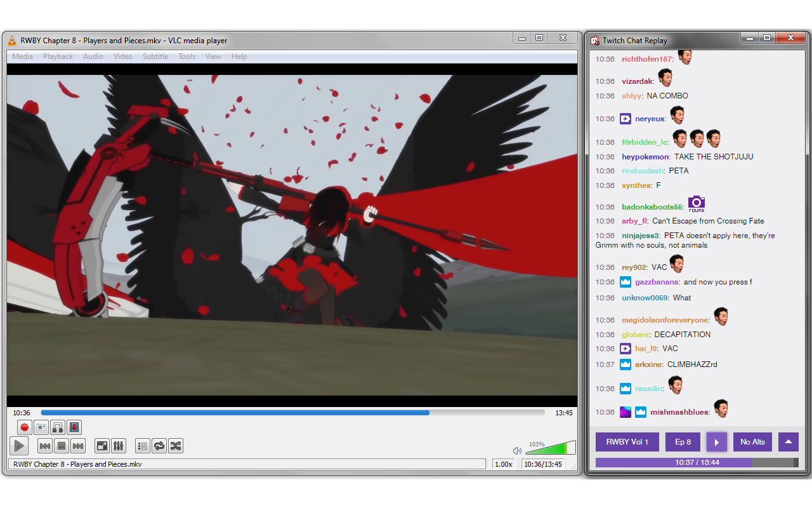
Task: Resume playback with VLC's play button
Action: pyautogui.click(x=19, y=446)
